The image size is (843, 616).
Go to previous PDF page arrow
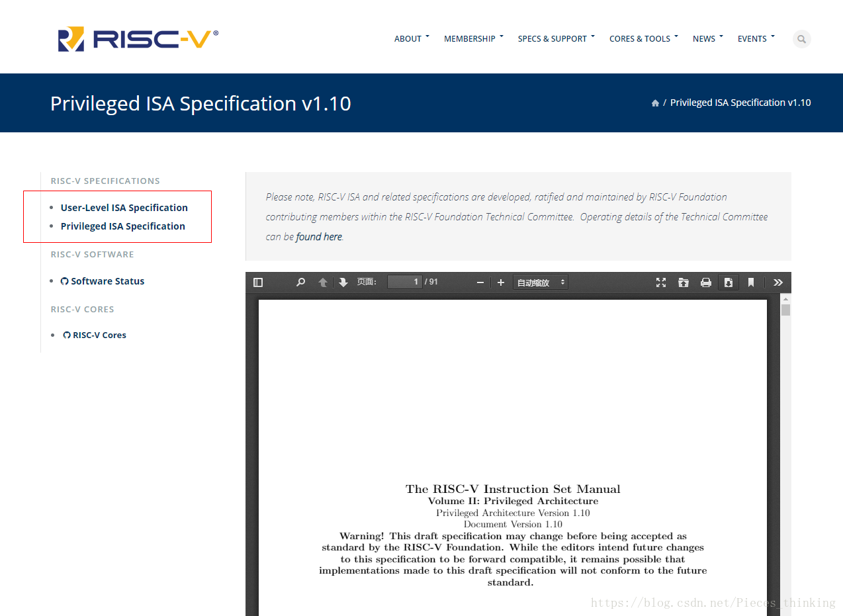point(323,283)
